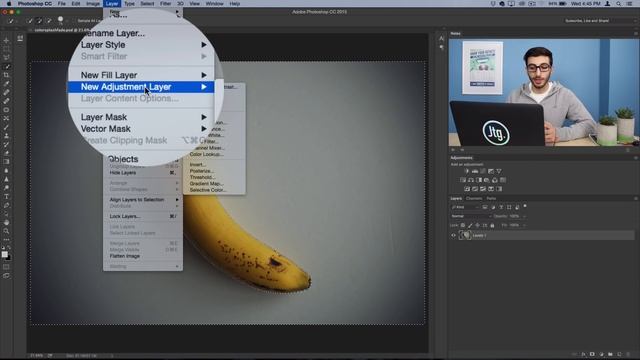Select the Gradient tool
The width and height of the screenshot is (640, 360).
coord(6,162)
